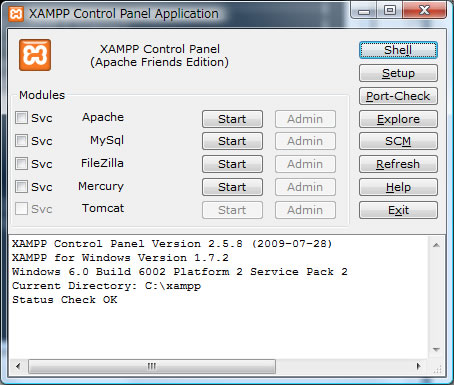This screenshot has height=385, width=454.
Task: Open Tomcat Admin
Action: (305, 210)
